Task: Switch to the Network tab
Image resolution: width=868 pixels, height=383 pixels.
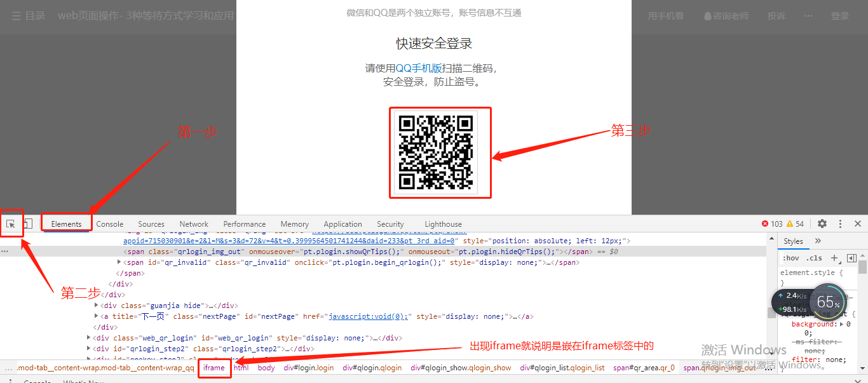Action: (194, 224)
